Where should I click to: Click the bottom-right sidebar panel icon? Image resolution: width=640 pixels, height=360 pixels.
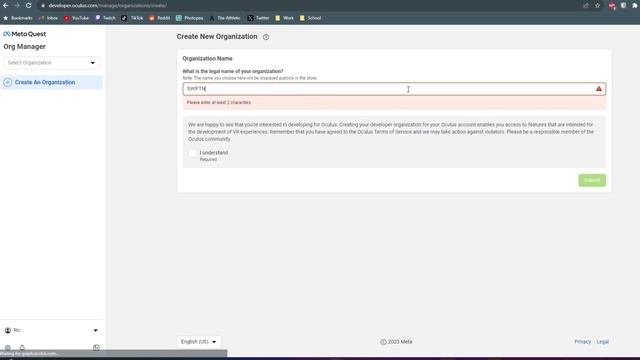point(96,348)
